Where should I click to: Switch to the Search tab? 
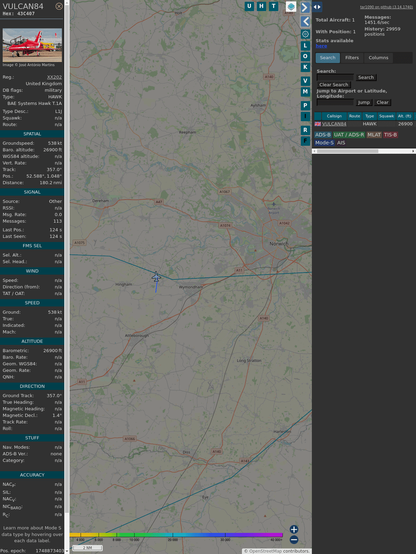click(328, 58)
